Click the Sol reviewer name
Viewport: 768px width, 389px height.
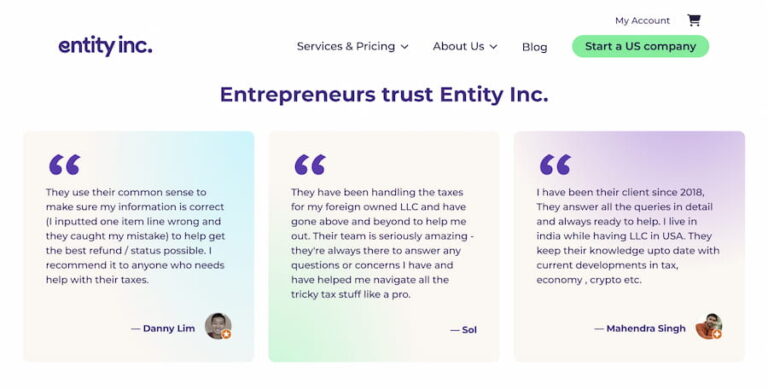(469, 330)
